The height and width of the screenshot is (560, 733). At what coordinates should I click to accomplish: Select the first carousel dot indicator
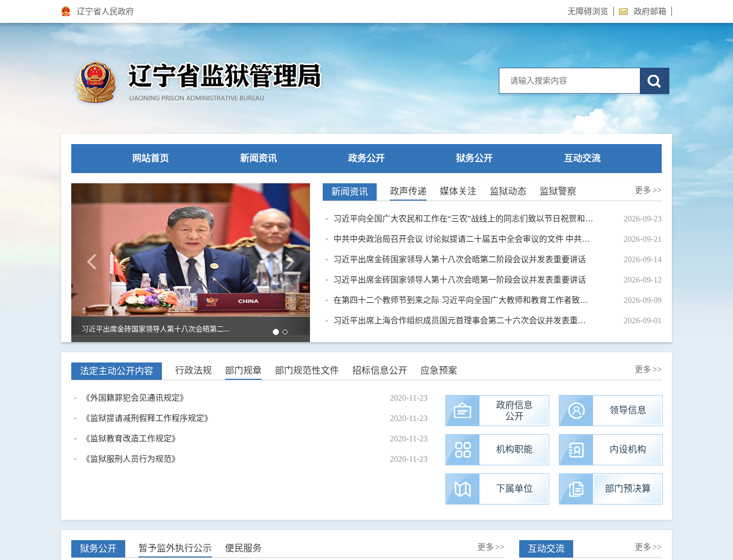click(x=276, y=332)
